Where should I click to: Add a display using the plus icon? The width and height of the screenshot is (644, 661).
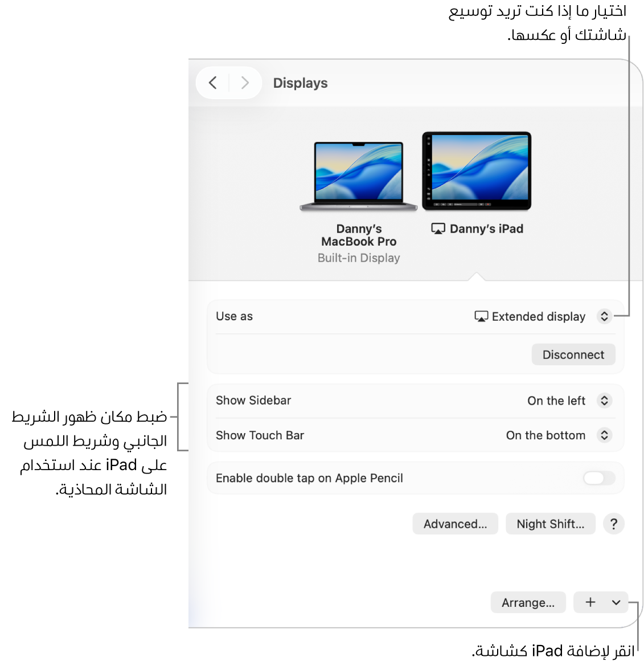(590, 602)
